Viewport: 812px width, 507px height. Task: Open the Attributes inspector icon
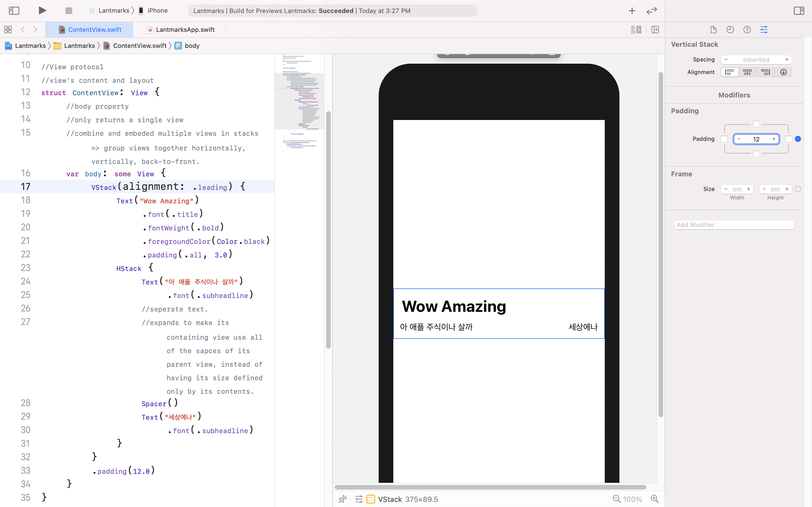click(764, 30)
